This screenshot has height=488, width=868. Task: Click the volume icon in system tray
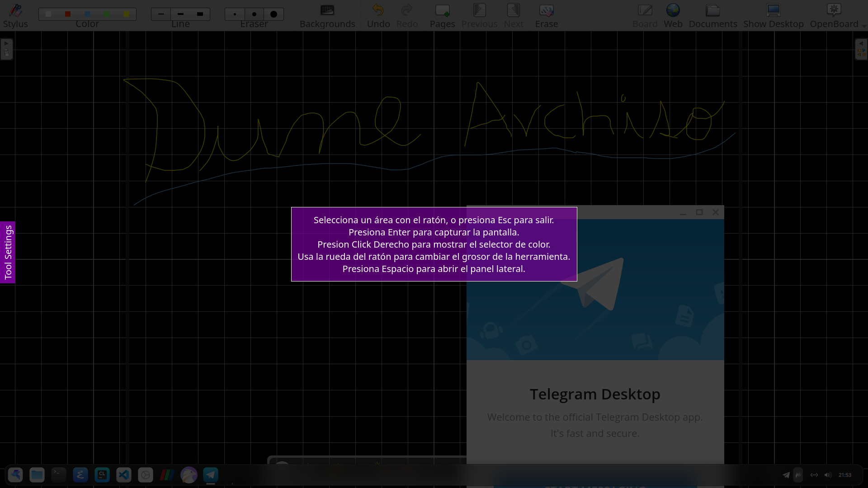(828, 475)
